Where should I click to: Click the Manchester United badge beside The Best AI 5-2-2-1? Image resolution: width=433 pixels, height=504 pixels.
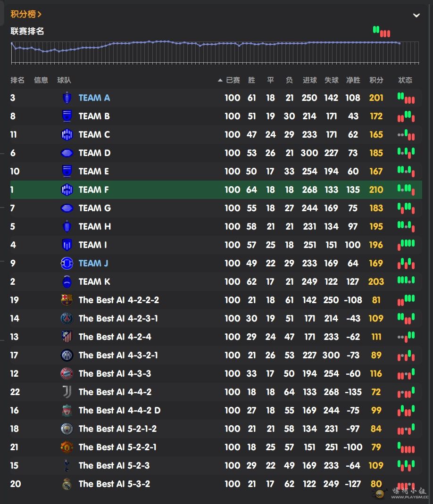pos(67,447)
